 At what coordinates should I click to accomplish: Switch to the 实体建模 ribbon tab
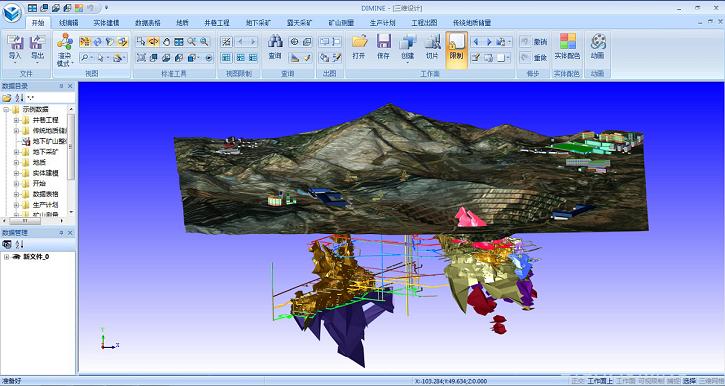pyautogui.click(x=106, y=22)
